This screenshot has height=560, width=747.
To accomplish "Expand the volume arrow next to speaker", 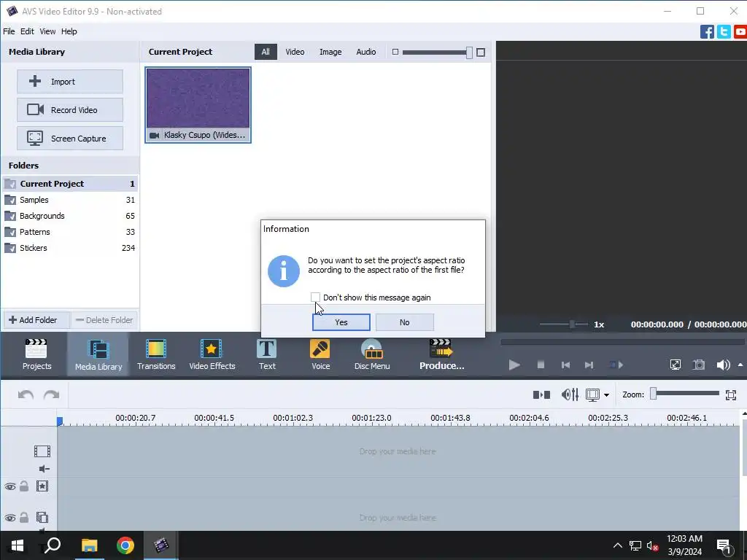I will point(740,365).
